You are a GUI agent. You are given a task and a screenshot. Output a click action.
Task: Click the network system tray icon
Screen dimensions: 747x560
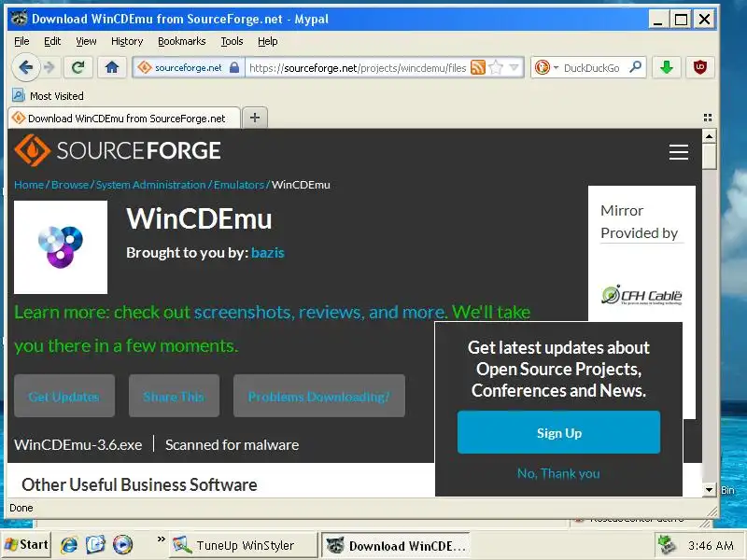click(x=667, y=545)
